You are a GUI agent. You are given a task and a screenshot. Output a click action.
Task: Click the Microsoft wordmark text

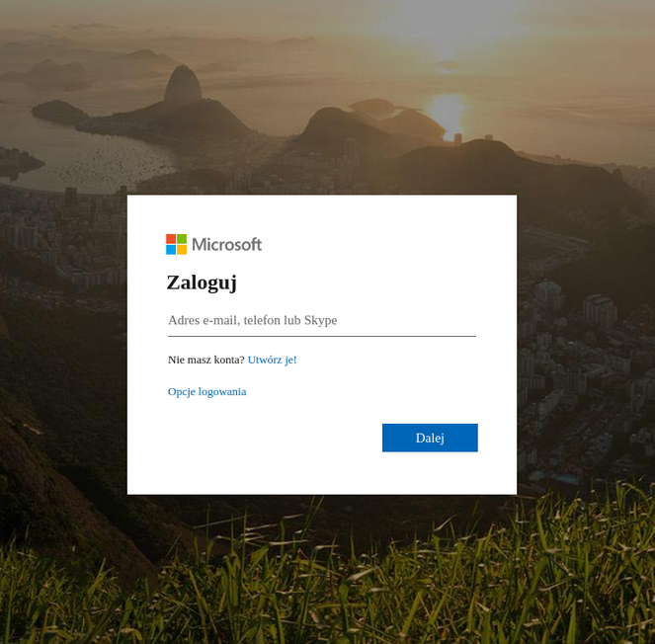pos(227,245)
